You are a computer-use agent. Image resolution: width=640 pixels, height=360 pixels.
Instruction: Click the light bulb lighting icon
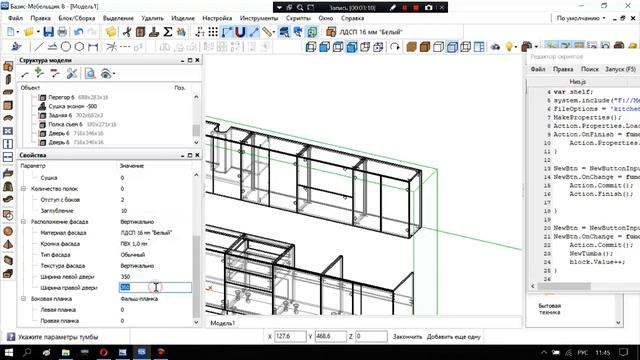(509, 47)
